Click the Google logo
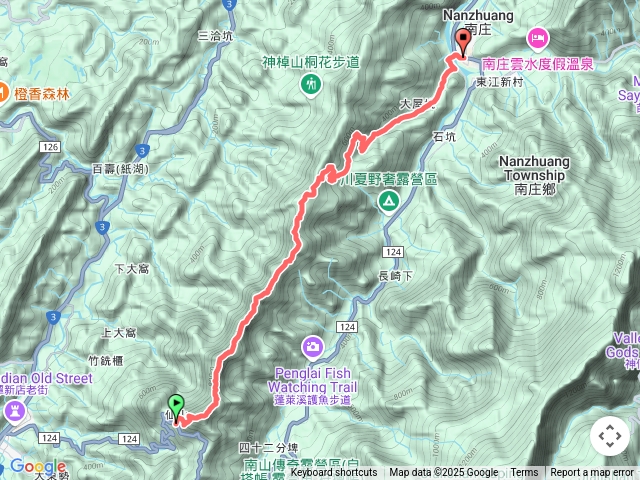The image size is (640, 480). [38, 467]
